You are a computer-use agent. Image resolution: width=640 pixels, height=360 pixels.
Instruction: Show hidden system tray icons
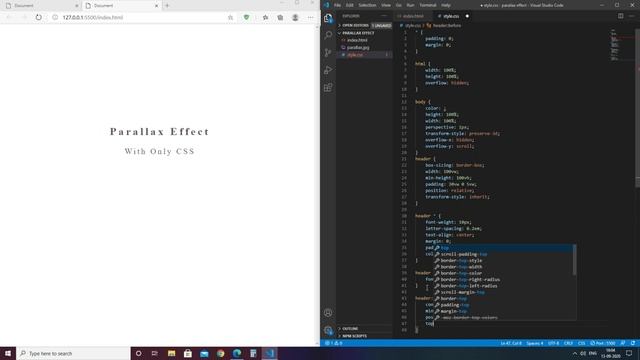coord(575,353)
